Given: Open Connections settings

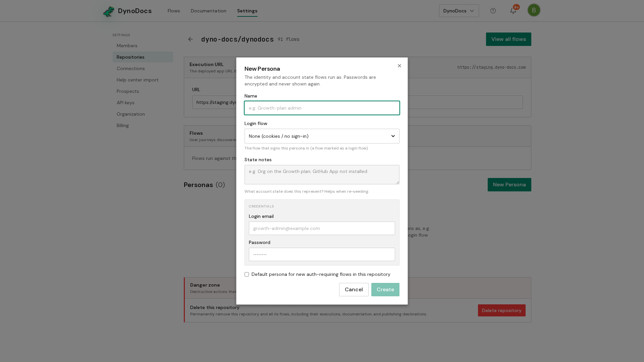Looking at the screenshot, I should (143, 68).
